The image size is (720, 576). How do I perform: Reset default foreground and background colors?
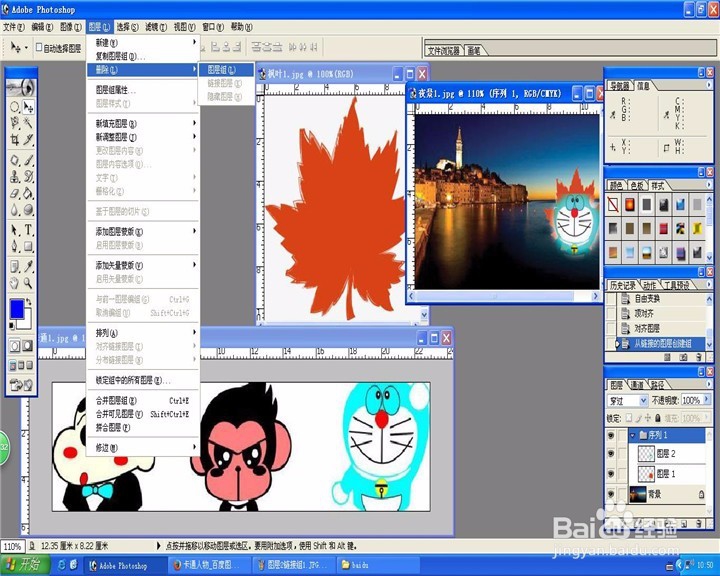[x=12, y=326]
